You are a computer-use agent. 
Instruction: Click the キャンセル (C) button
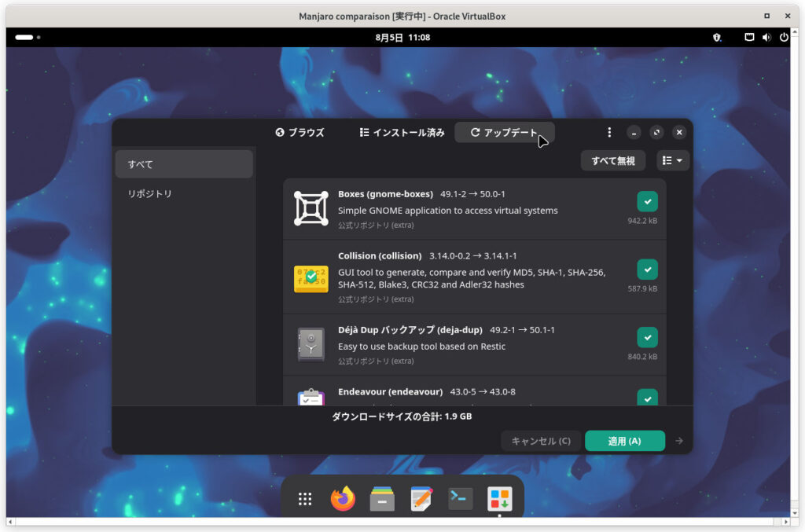pos(541,441)
